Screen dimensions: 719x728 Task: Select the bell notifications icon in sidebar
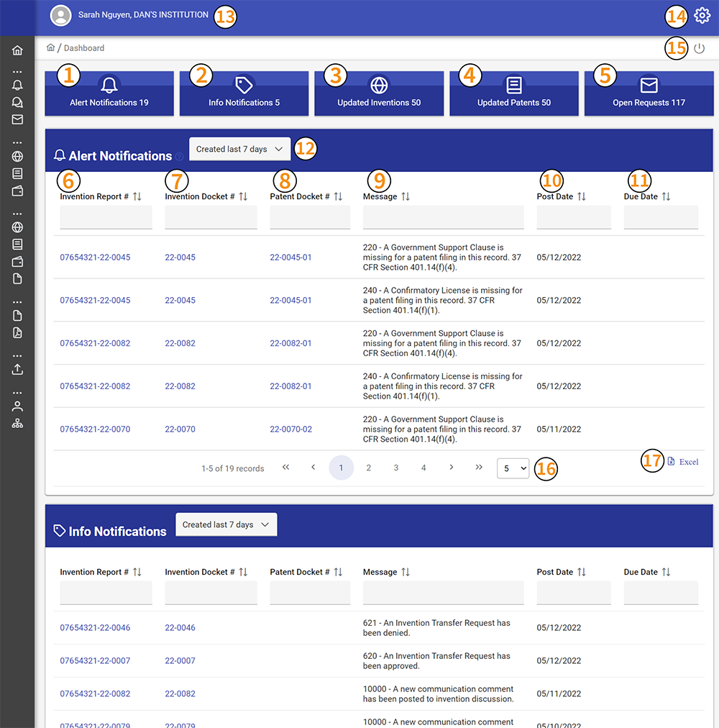click(17, 85)
